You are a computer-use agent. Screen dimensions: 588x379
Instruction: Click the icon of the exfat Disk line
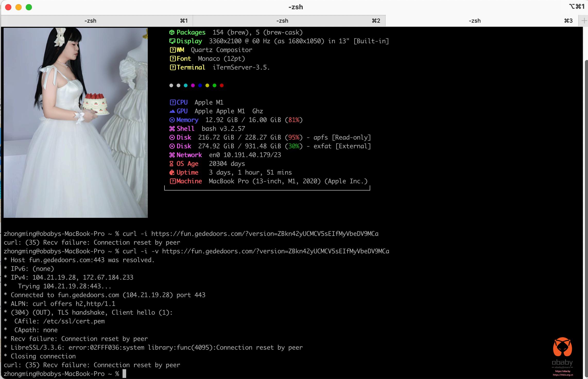[172, 146]
